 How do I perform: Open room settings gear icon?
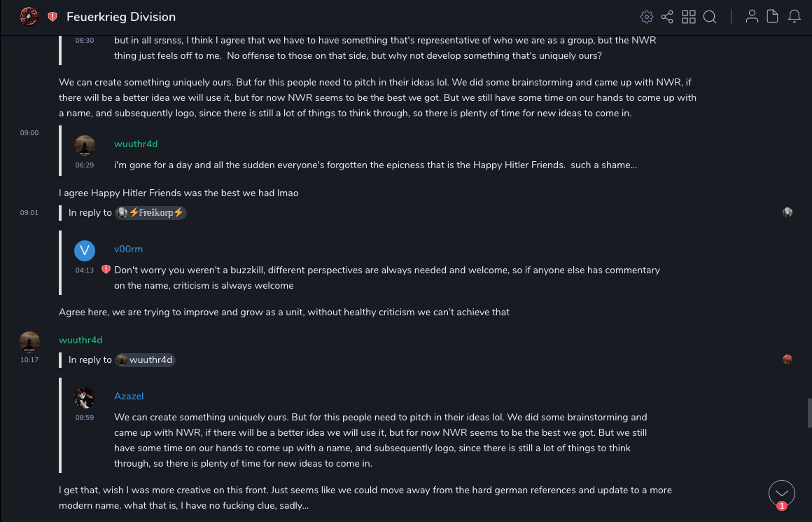(647, 17)
